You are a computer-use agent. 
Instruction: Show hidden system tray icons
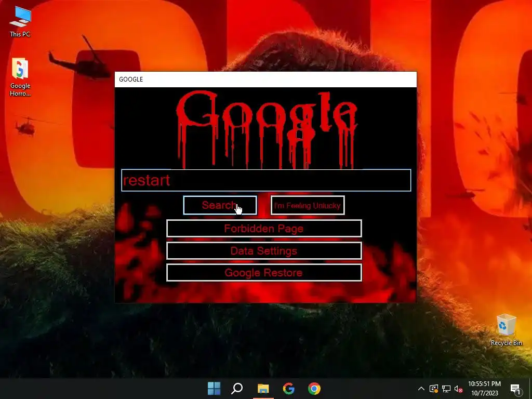(421, 389)
